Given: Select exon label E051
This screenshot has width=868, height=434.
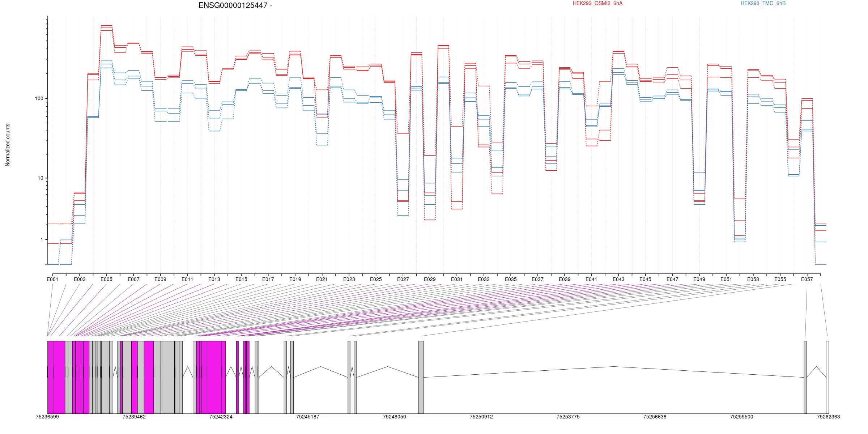Looking at the screenshot, I should (726, 279).
